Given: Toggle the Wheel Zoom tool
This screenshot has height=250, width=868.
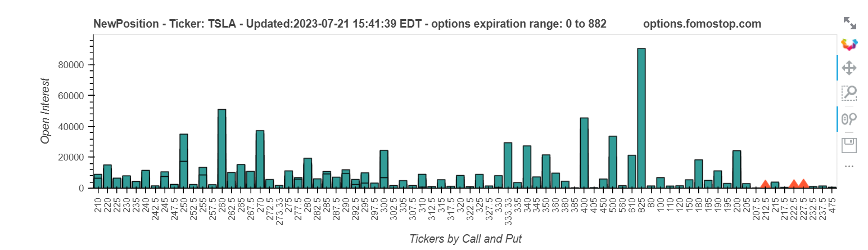Looking at the screenshot, I should 849,119.
